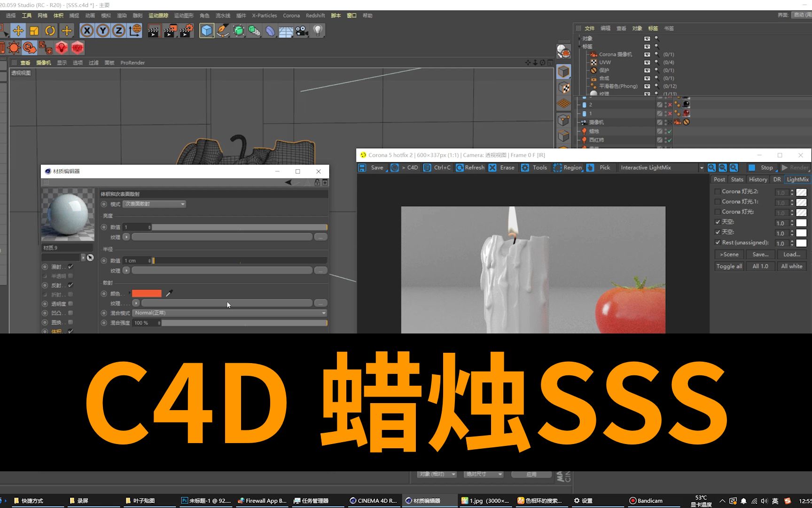Switch to the Post tab
The image size is (812, 508).
coord(719,180)
